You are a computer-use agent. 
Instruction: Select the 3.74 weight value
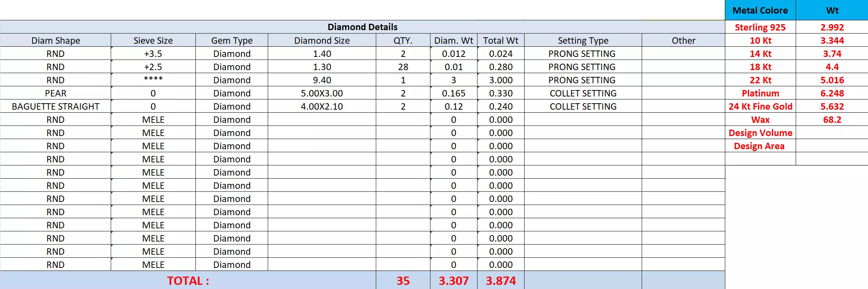coord(832,54)
